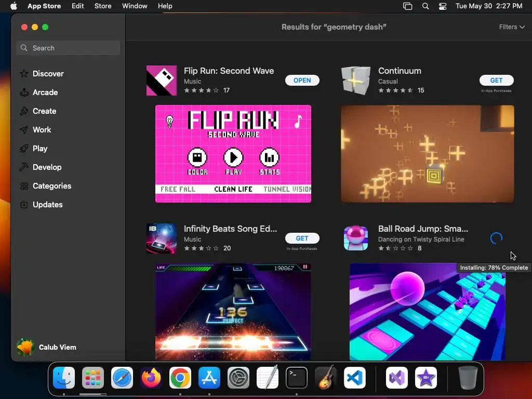
Task: Open Edit menu
Action: (78, 6)
